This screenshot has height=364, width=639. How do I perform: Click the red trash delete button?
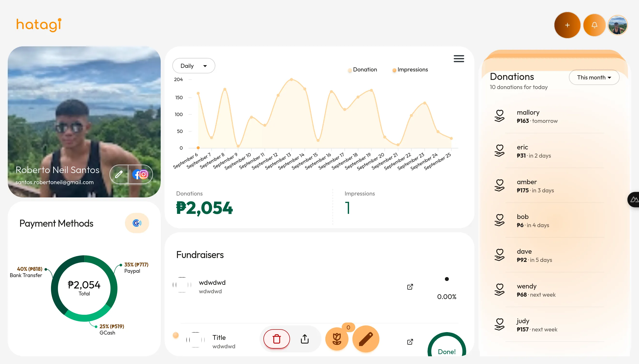[276, 339]
